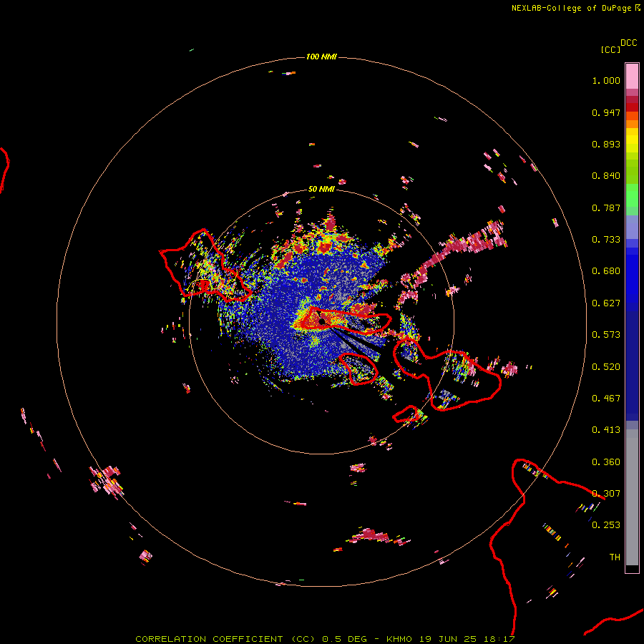Click the 0.253 scale value
The image size is (644, 644).
point(606,525)
